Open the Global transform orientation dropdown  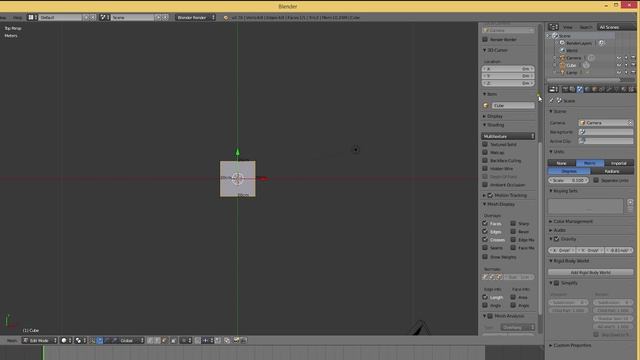point(131,340)
